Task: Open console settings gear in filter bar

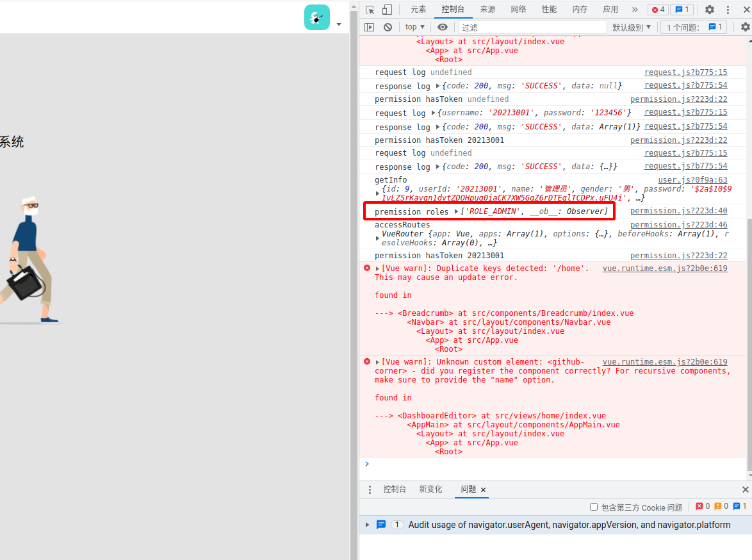Action: pyautogui.click(x=746, y=28)
